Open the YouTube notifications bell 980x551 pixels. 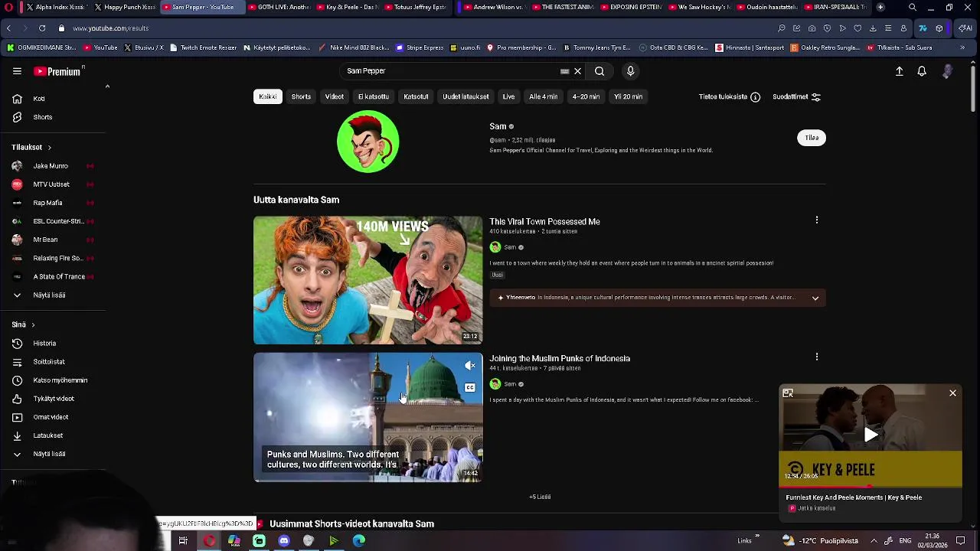tap(922, 71)
